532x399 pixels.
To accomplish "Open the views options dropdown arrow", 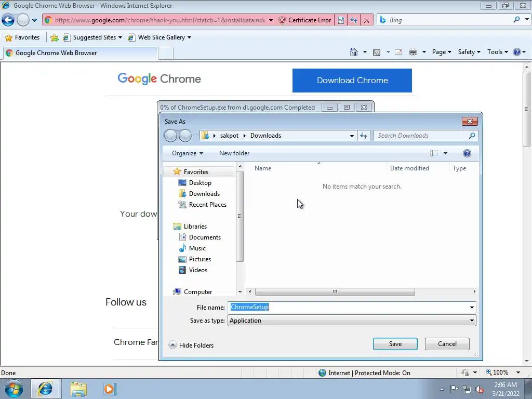I will [445, 153].
